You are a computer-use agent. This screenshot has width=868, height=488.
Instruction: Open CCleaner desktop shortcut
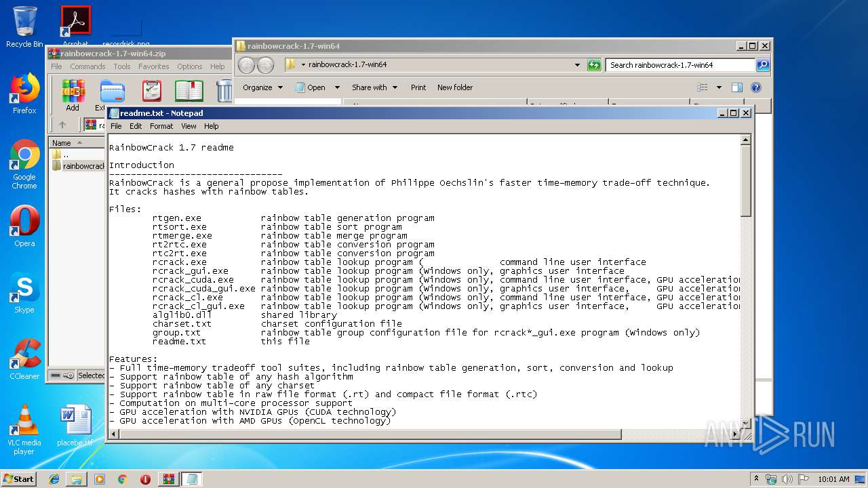click(x=24, y=359)
